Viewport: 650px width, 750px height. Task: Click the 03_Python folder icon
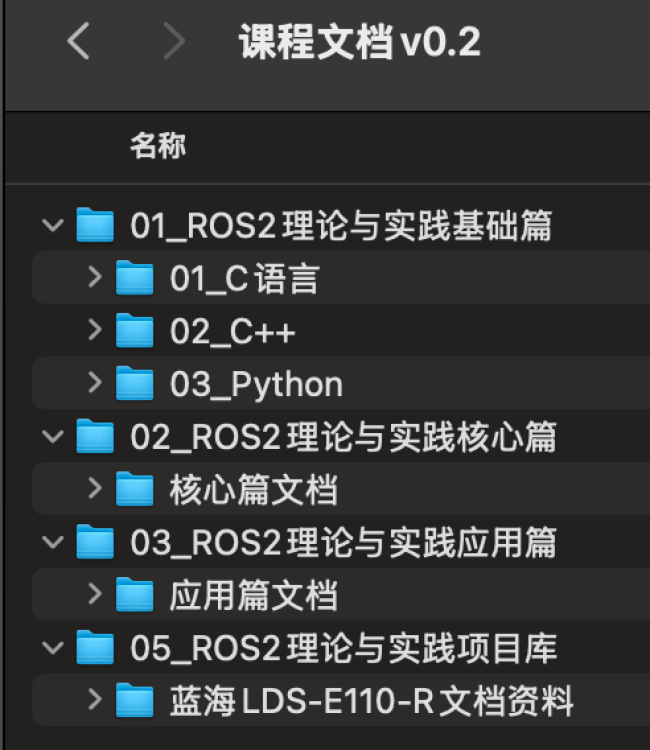pos(134,384)
